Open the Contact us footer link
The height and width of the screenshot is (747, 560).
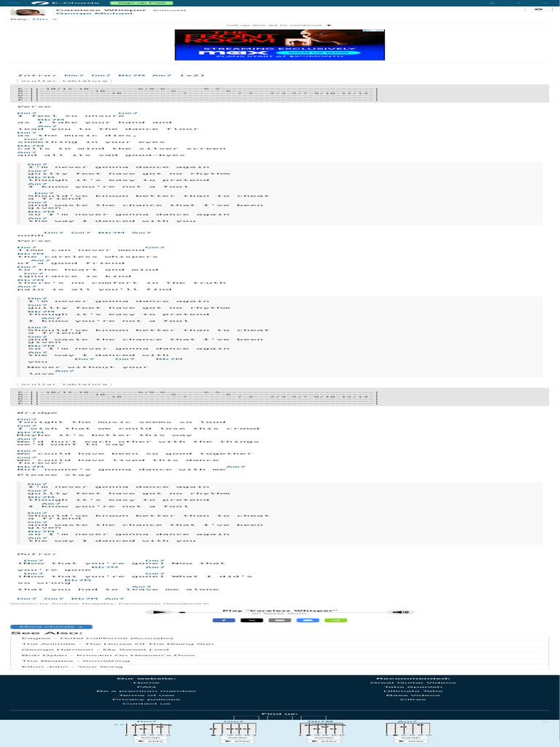[x=146, y=704]
